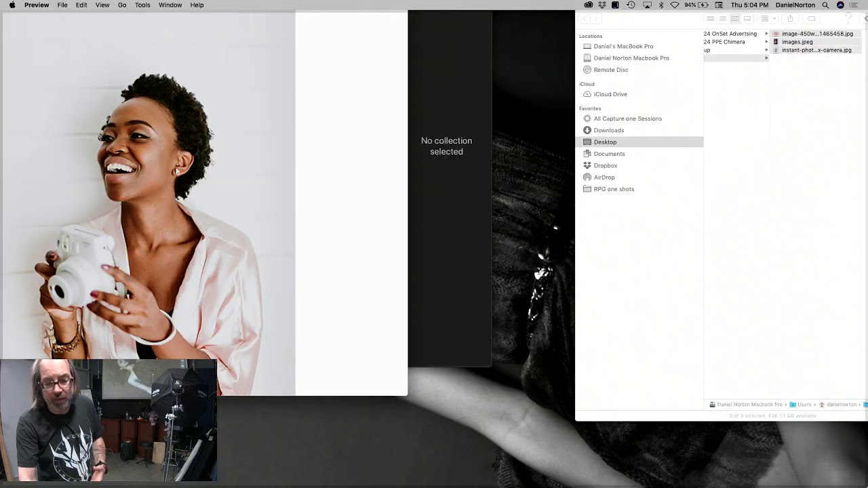Click the Dropbox menu bar icon
Image resolution: width=868 pixels, height=488 pixels.
click(601, 5)
